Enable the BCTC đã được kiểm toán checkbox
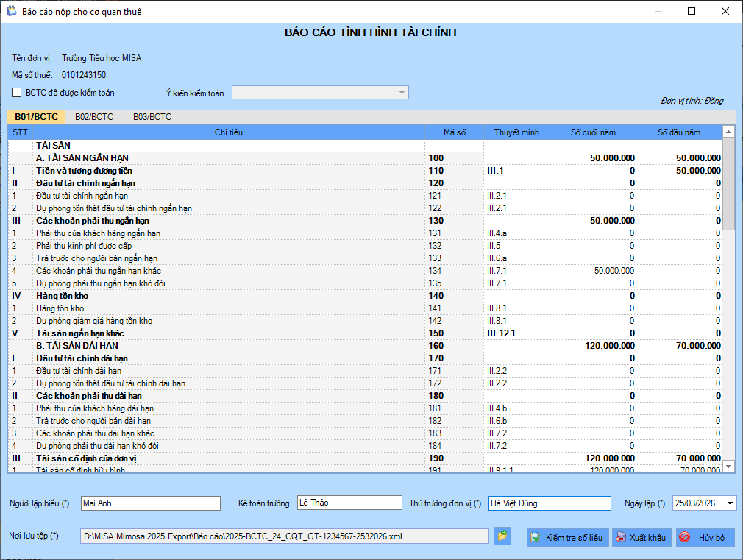This screenshot has width=743, height=560. [x=17, y=93]
